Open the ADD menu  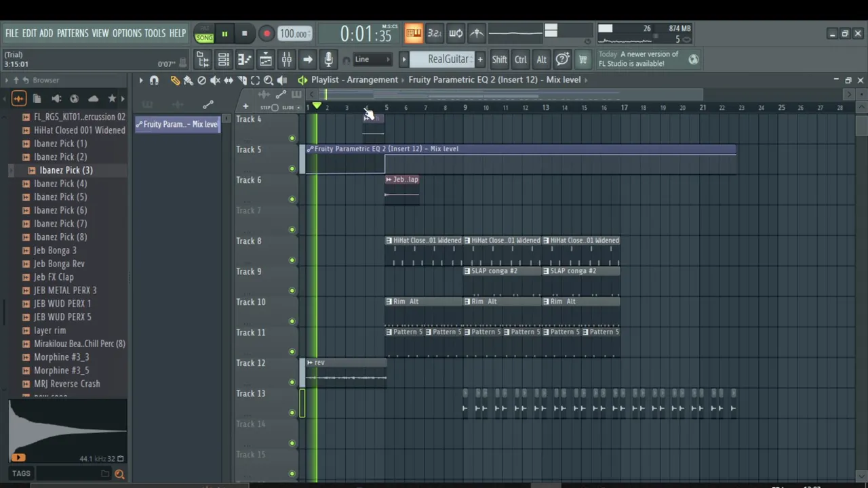[46, 33]
